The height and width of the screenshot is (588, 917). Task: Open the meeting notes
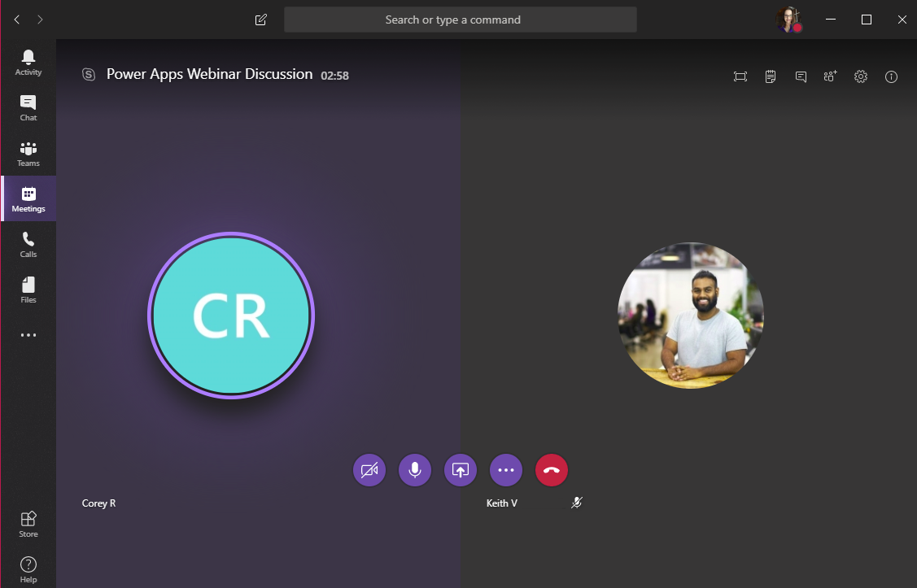[771, 76]
